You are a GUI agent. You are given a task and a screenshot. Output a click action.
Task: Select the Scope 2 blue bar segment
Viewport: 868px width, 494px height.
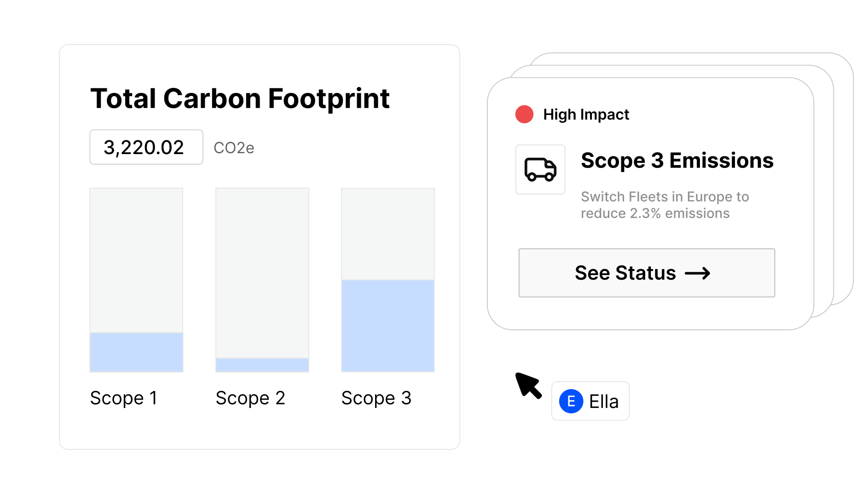click(262, 365)
